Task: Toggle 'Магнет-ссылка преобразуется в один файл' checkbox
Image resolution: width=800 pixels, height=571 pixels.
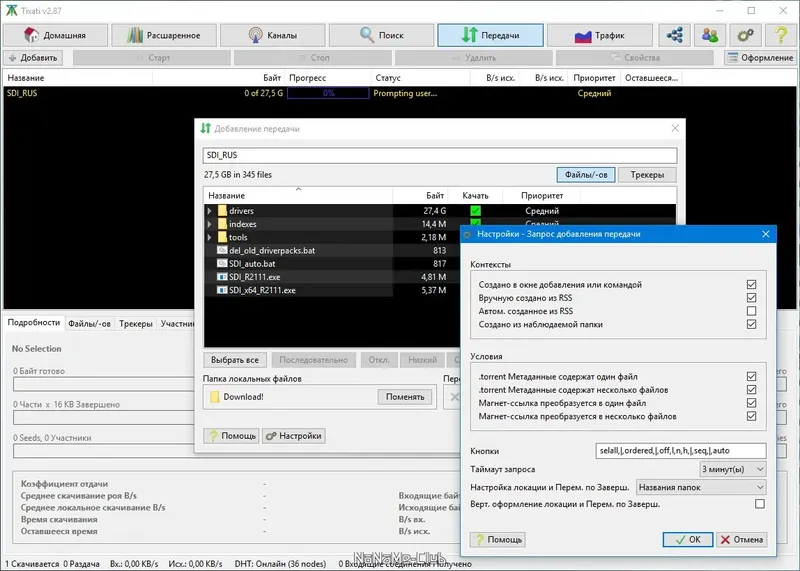Action: (x=751, y=403)
